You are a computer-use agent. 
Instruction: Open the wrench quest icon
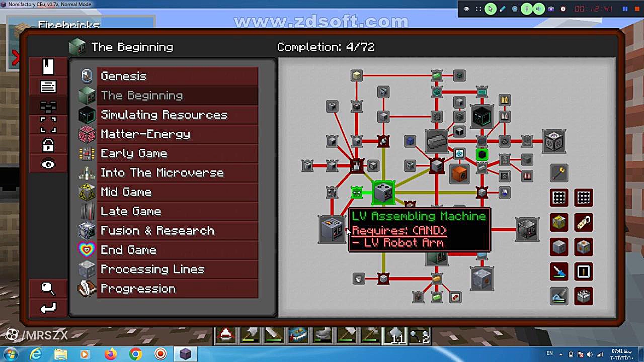pos(559,172)
